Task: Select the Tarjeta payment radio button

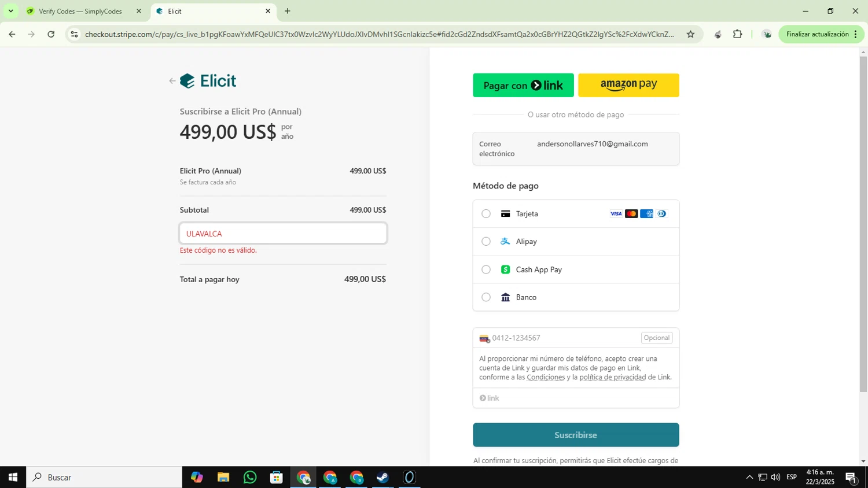Action: pos(486,214)
